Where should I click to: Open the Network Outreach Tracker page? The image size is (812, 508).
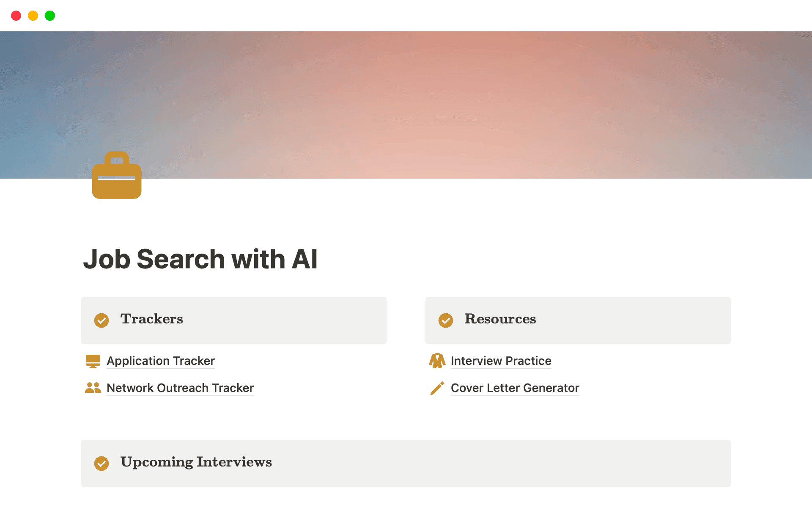coord(180,388)
